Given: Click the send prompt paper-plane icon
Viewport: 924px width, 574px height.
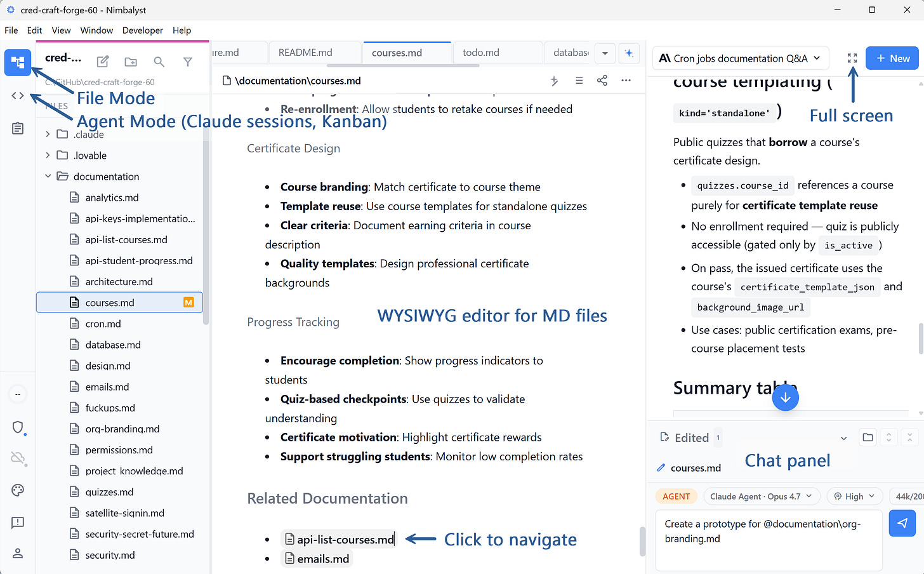Looking at the screenshot, I should (902, 523).
